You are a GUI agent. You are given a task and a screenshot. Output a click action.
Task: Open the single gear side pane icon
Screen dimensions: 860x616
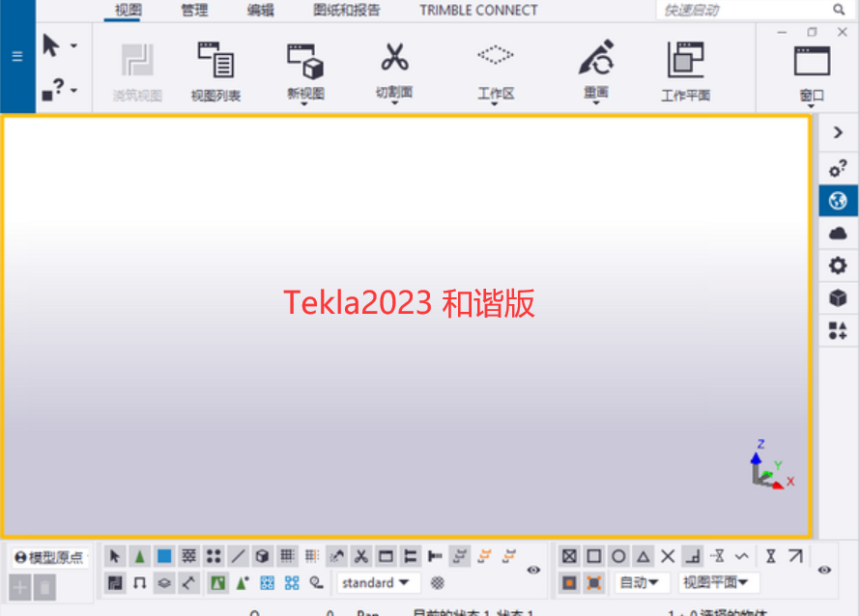[838, 266]
